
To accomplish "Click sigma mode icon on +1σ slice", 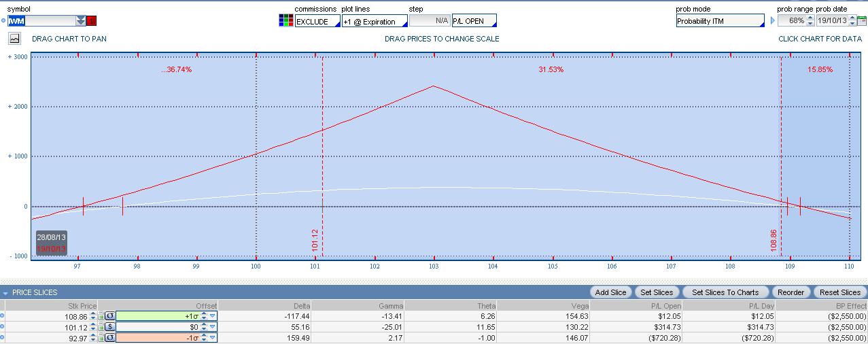I will pyautogui.click(x=110, y=316).
